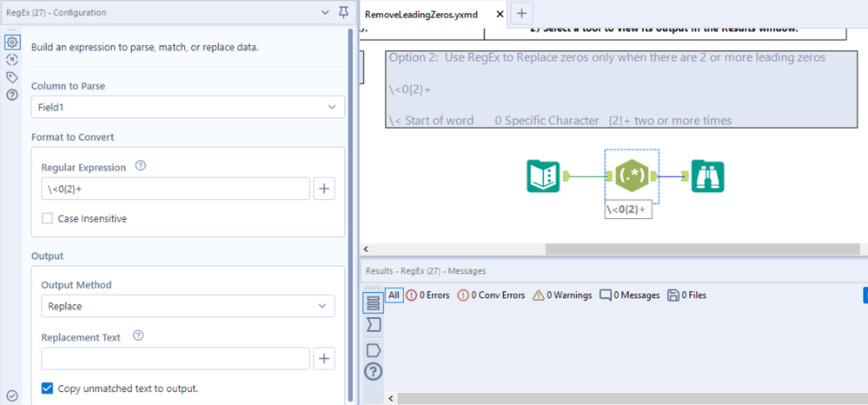Image resolution: width=868 pixels, height=405 pixels.
Task: Open the Configuration gear tab in sidebar
Action: point(11,42)
